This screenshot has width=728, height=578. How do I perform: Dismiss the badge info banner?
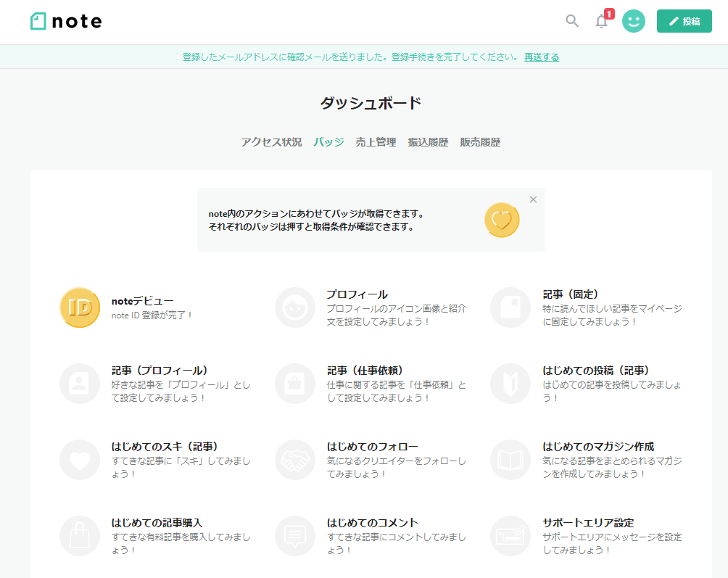click(533, 199)
